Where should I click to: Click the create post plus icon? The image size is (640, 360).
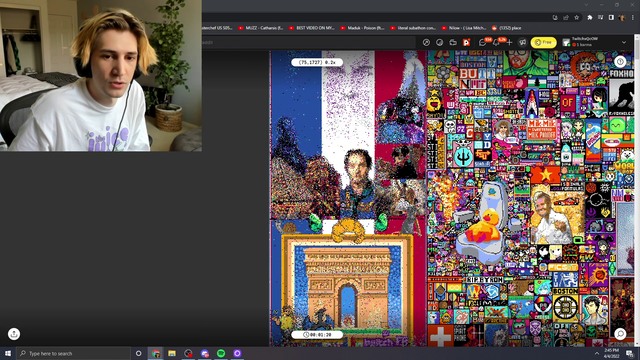509,42
